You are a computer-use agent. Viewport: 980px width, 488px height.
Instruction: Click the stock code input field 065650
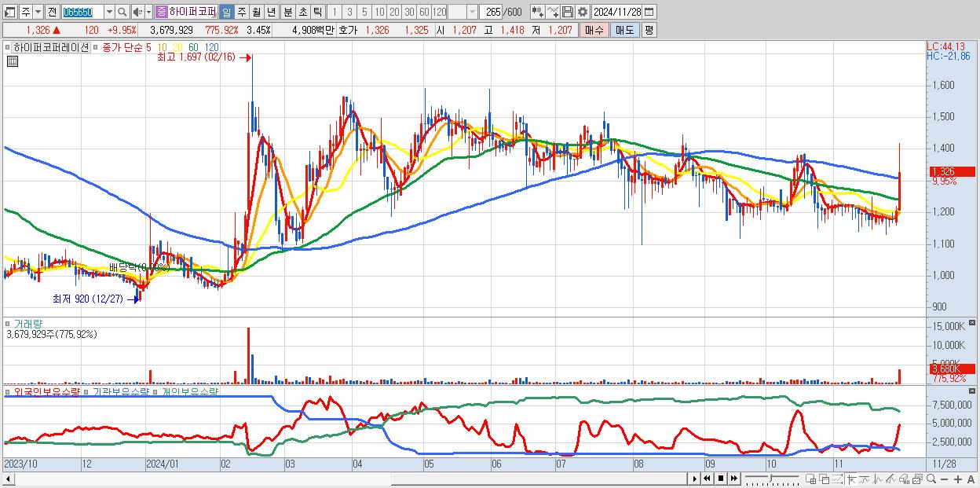82,12
